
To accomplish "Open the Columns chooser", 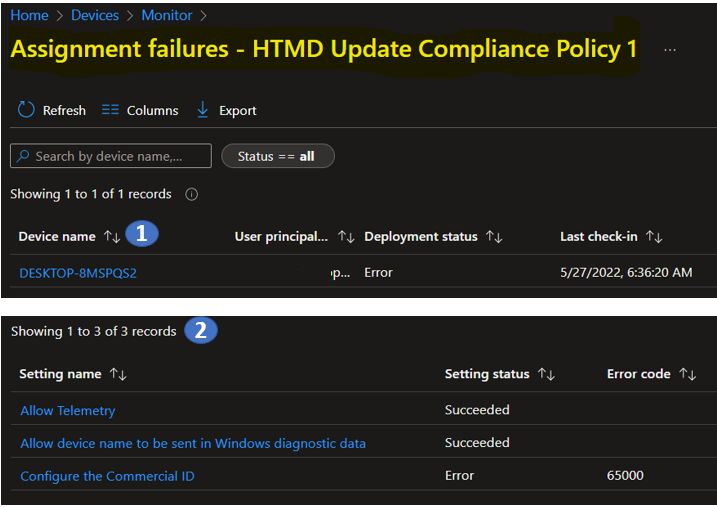I will pyautogui.click(x=152, y=110).
